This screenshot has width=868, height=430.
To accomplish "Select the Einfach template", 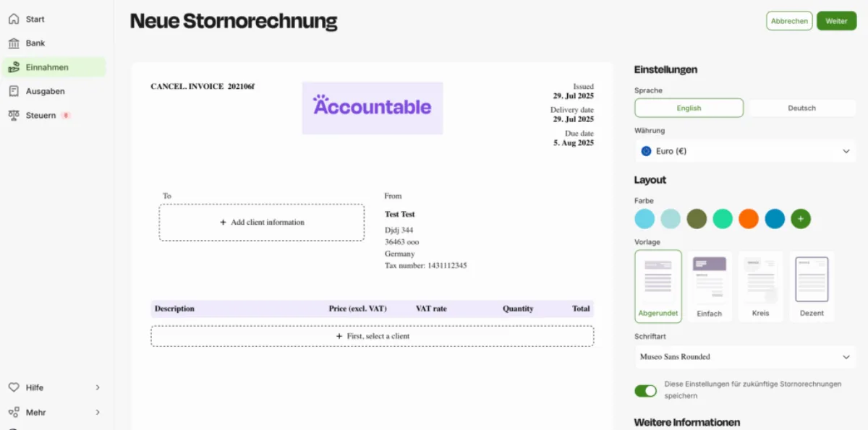I will [709, 286].
